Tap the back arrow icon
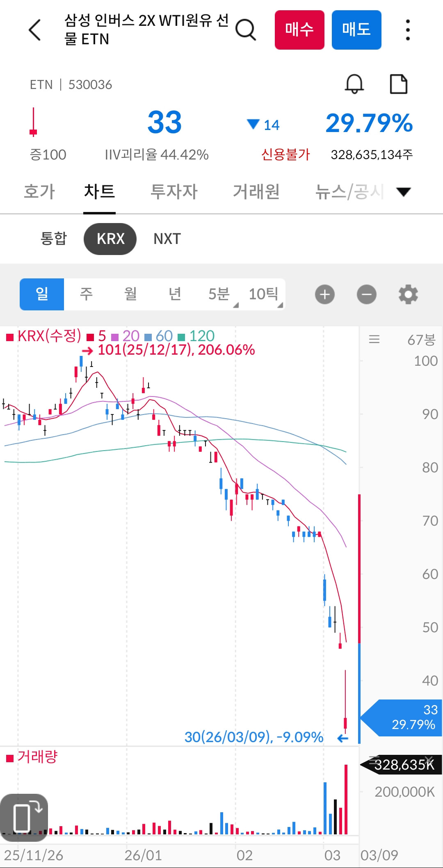 tap(35, 30)
